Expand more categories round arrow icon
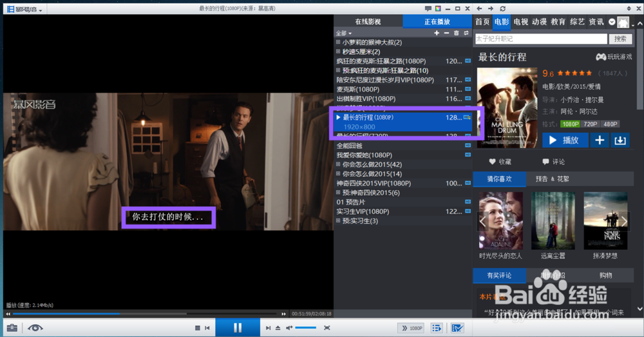This screenshot has height=337, width=644. click(612, 22)
